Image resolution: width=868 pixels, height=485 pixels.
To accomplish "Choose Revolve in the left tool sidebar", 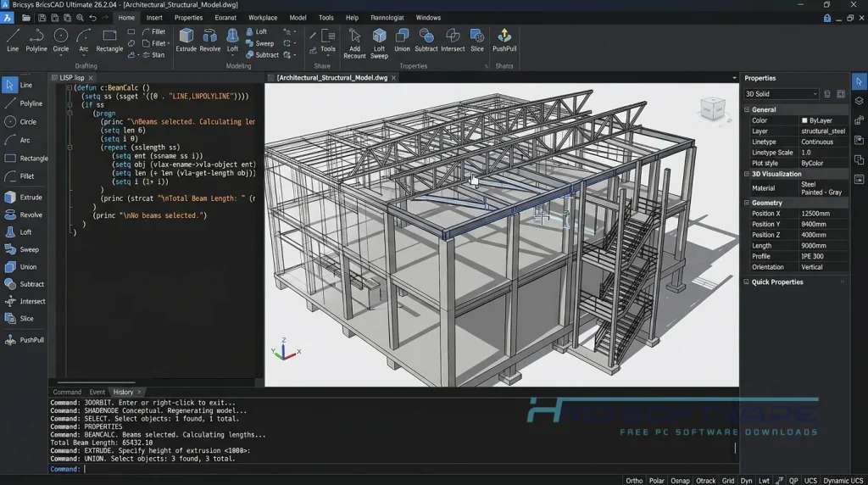I will coord(24,215).
